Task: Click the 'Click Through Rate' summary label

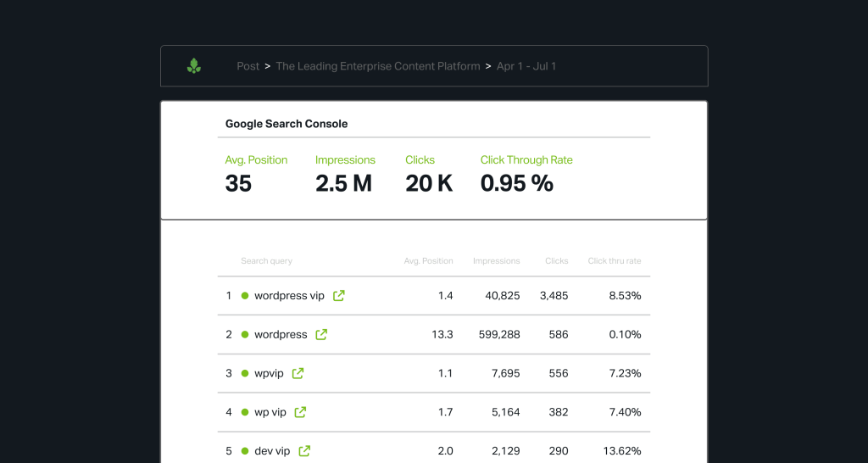Action: 526,160
